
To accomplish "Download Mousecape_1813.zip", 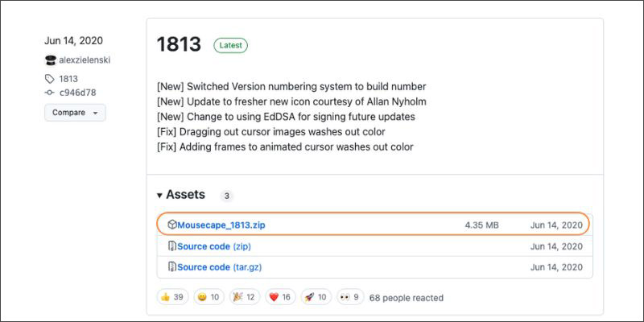I will 221,225.
